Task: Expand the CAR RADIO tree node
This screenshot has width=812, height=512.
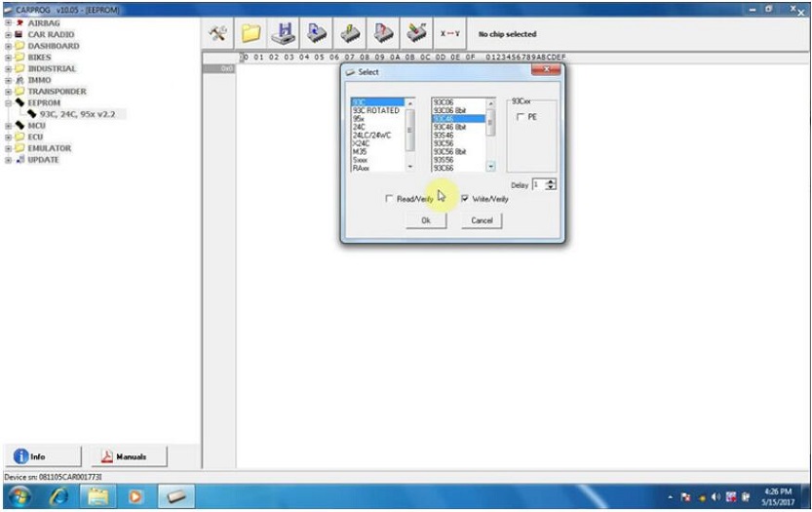Action: 8,35
